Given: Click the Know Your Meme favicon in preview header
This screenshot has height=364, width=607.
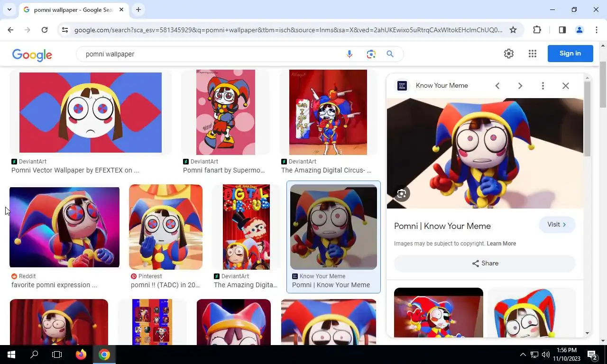Looking at the screenshot, I should point(402,86).
